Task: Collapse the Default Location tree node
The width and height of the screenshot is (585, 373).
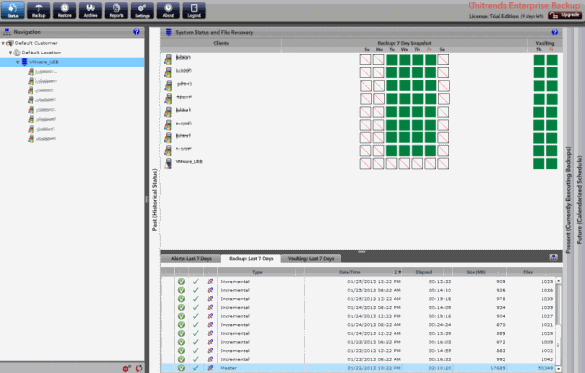Action: [10, 53]
